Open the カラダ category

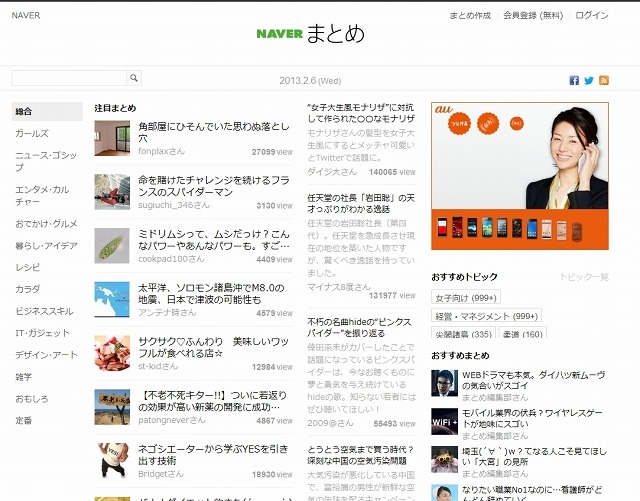tap(28, 289)
